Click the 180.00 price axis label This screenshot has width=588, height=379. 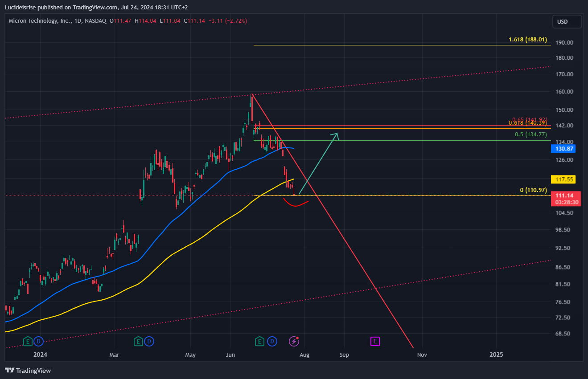[564, 57]
